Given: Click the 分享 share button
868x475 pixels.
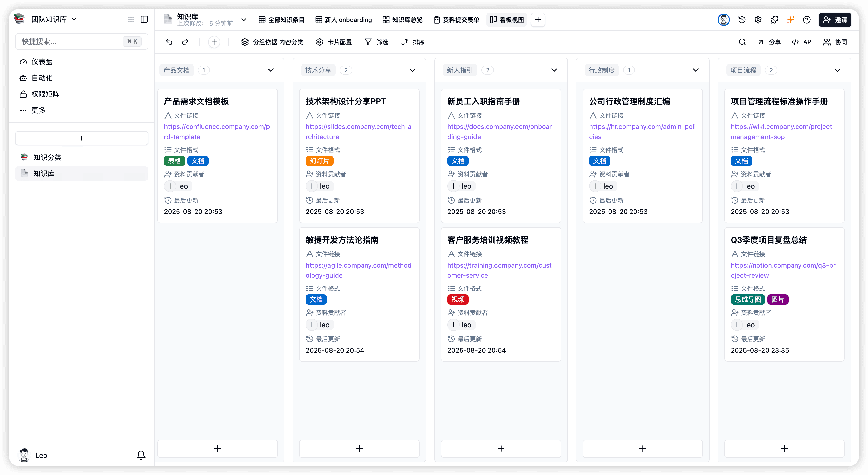Looking at the screenshot, I should [x=769, y=42].
